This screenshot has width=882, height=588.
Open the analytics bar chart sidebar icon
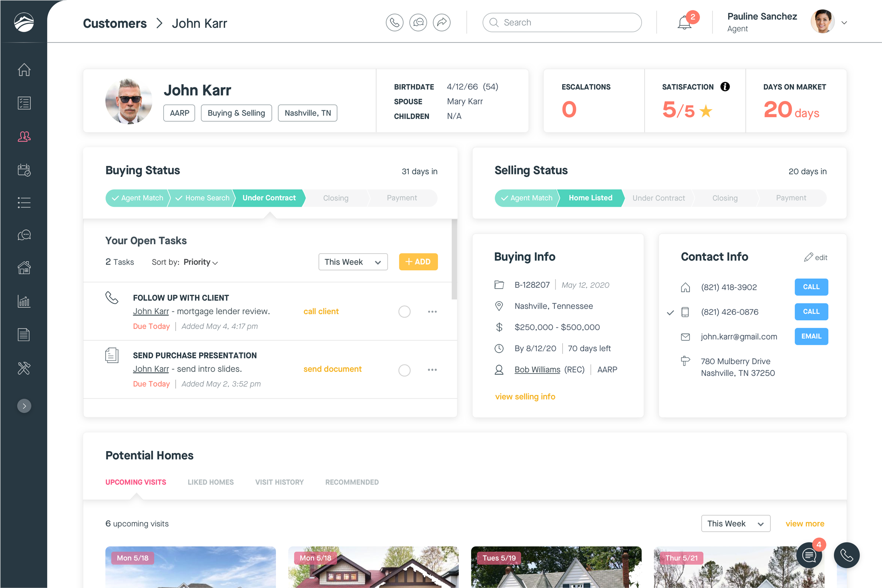[x=24, y=301]
